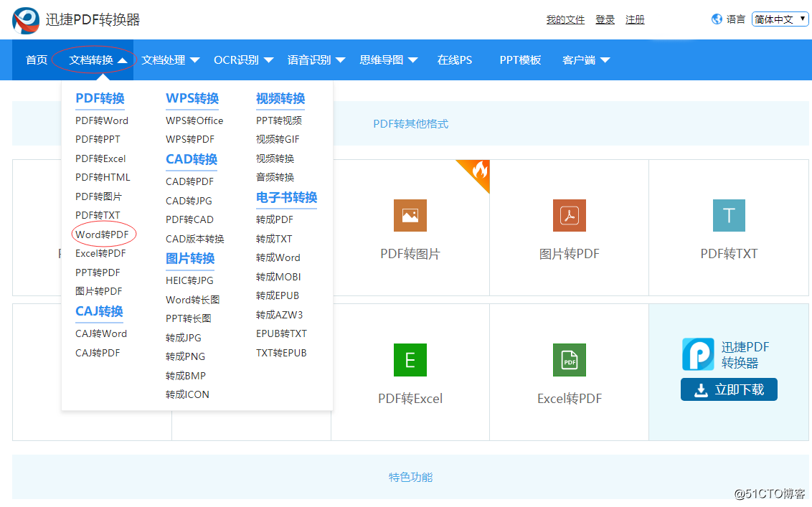812x507 pixels.
Task: Go to 首页 tab
Action: 37,60
